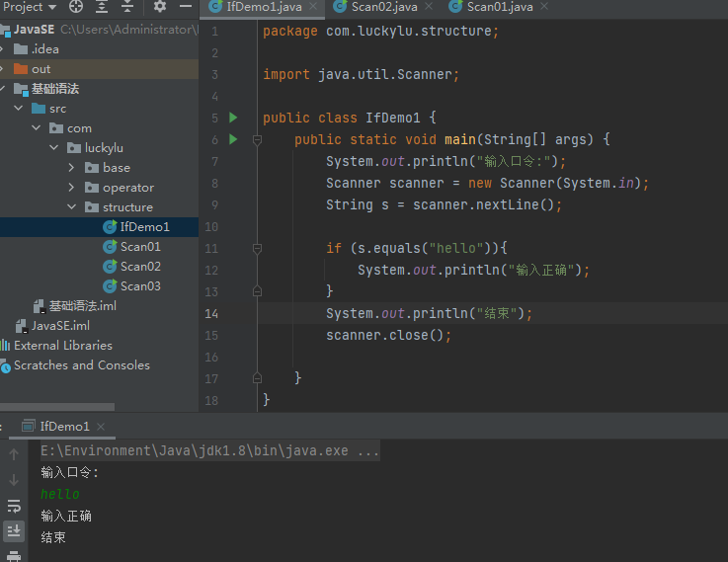Toggle scroll to end in Run console
This screenshot has width=728, height=562.
[14, 531]
